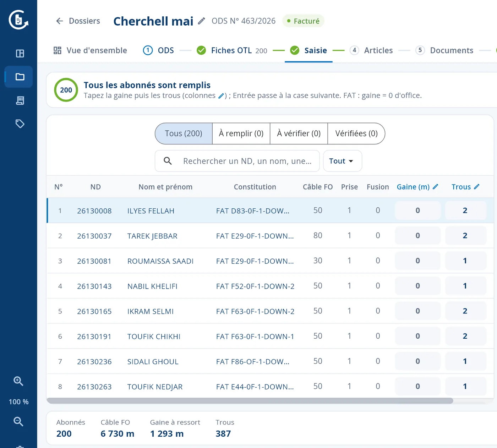Click the zoom in magnifier icon
This screenshot has height=448, width=497.
(x=18, y=381)
